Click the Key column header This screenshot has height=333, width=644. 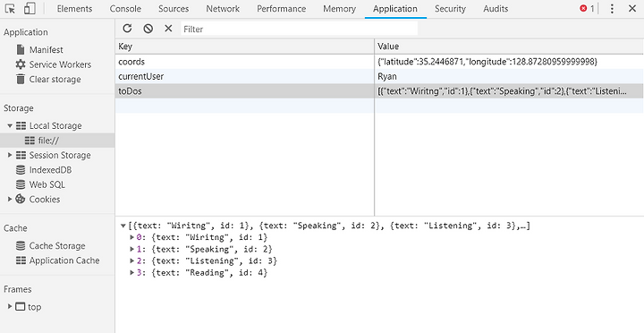pos(245,47)
